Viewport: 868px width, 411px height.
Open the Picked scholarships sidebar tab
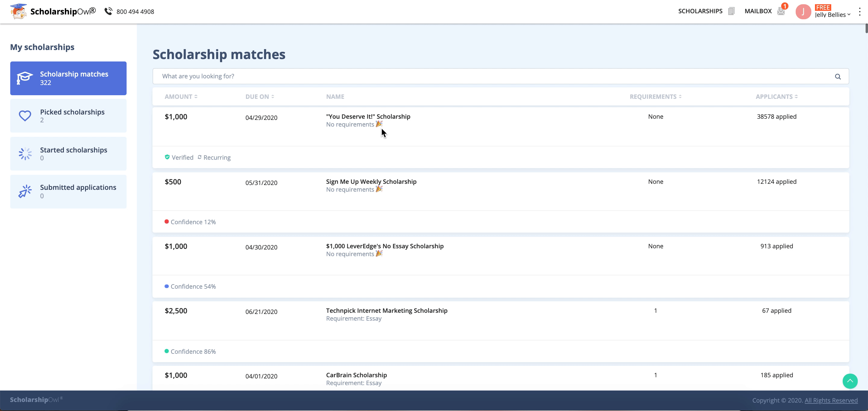click(x=68, y=115)
